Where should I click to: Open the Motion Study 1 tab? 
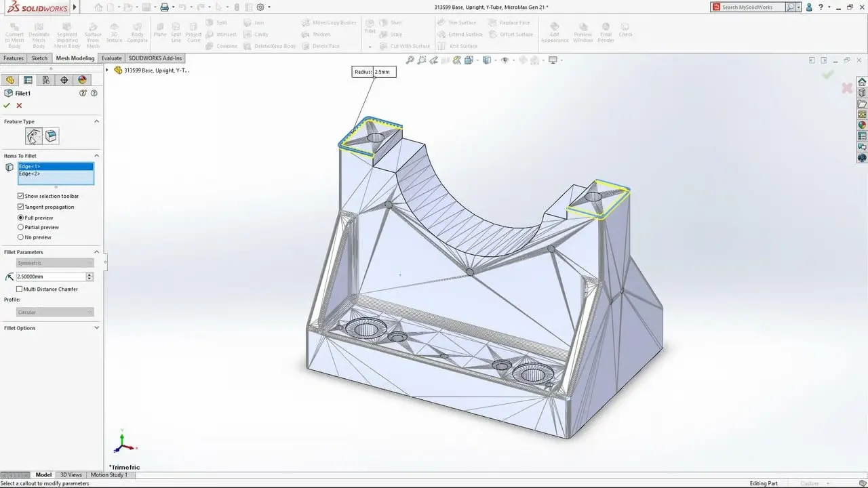click(x=108, y=475)
